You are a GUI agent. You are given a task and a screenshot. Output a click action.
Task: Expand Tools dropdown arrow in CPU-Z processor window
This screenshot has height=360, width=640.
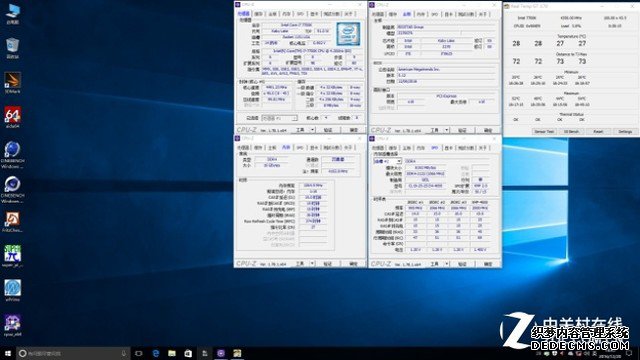click(x=312, y=130)
